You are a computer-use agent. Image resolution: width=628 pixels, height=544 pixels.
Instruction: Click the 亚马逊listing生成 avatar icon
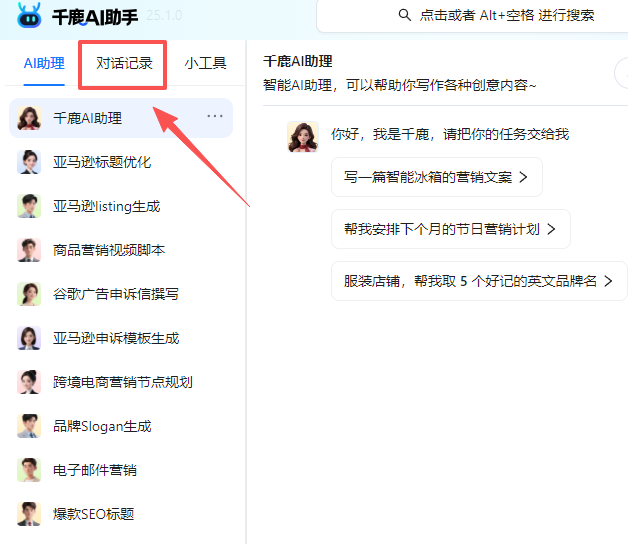tap(29, 206)
